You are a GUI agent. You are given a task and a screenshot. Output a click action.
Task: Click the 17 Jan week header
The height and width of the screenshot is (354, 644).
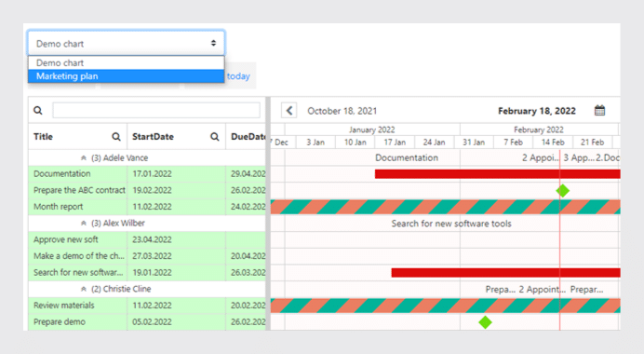pyautogui.click(x=395, y=143)
